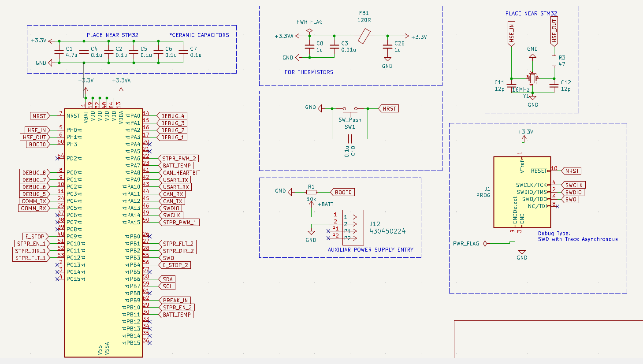The width and height of the screenshot is (643, 364).
Task: Select the BREAK_IN net label
Action: (x=175, y=301)
